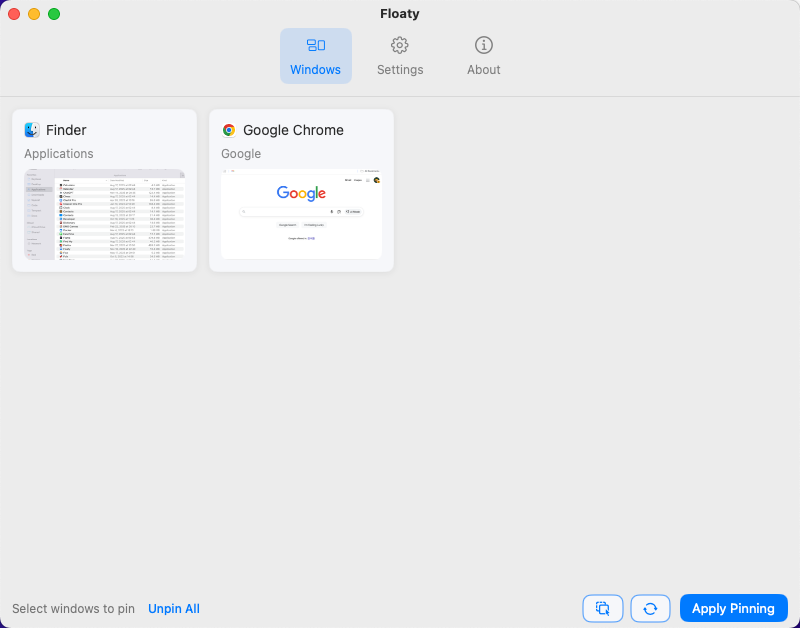Click the Google label under Chrome

click(x=241, y=153)
